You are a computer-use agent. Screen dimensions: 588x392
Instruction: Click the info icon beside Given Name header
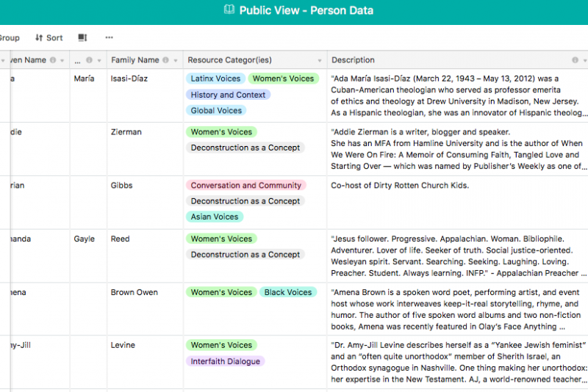coord(53,60)
